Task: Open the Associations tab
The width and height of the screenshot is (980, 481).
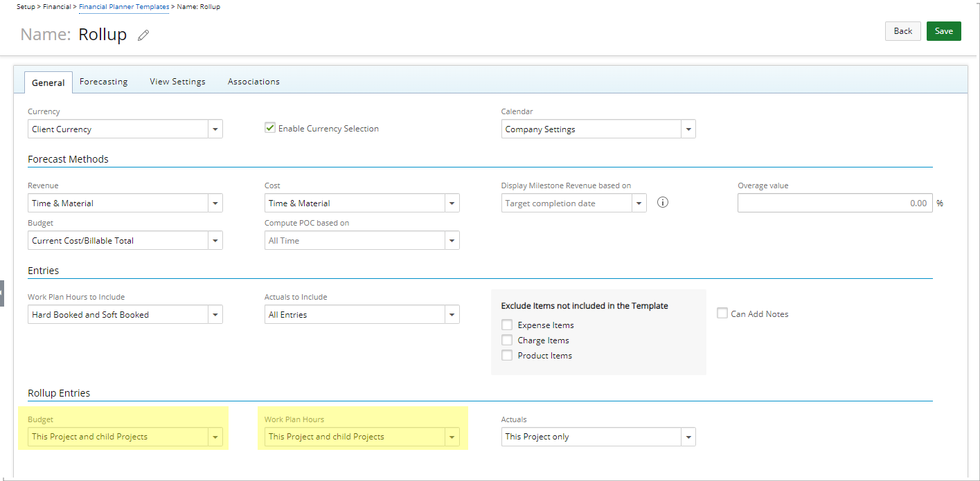Action: pyautogui.click(x=253, y=82)
